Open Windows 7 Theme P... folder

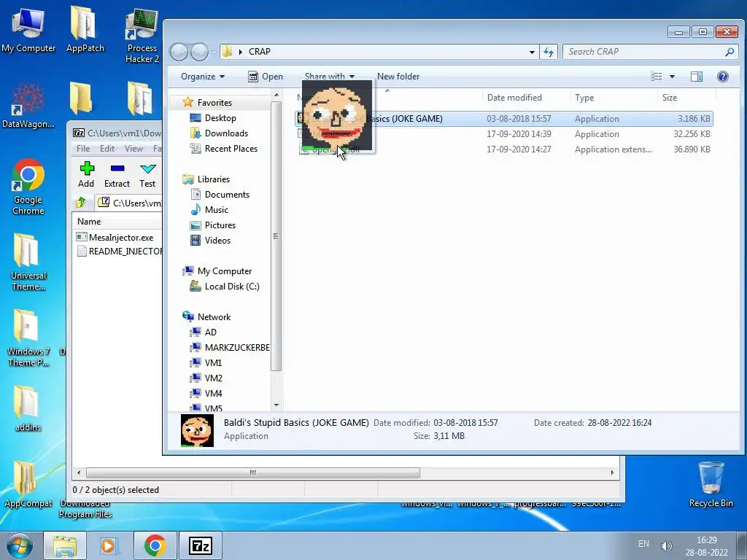pos(28,338)
